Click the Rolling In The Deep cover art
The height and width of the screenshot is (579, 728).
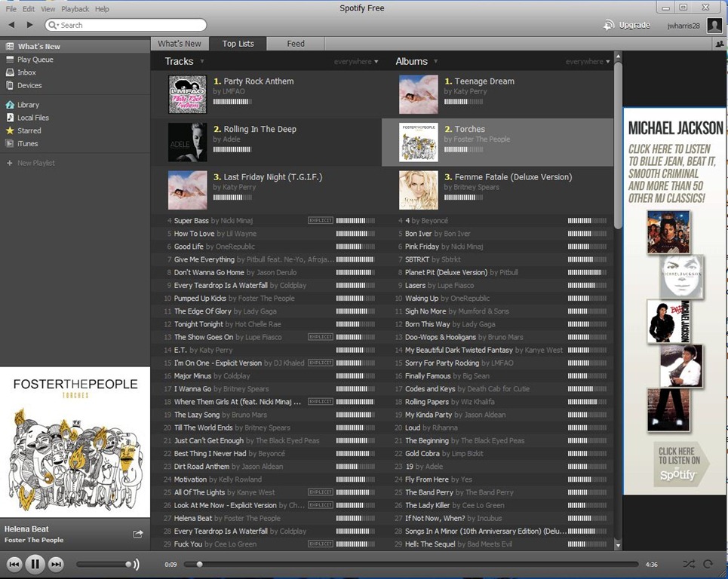[187, 142]
